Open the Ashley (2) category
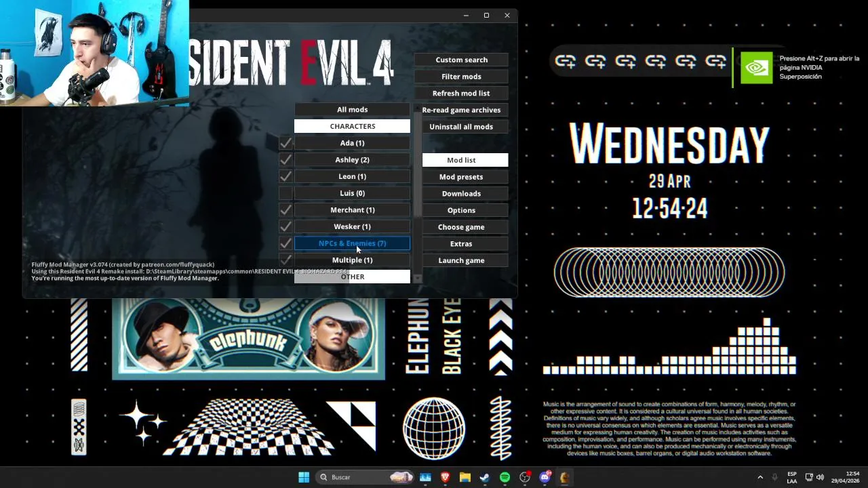This screenshot has height=488, width=868. [x=352, y=160]
